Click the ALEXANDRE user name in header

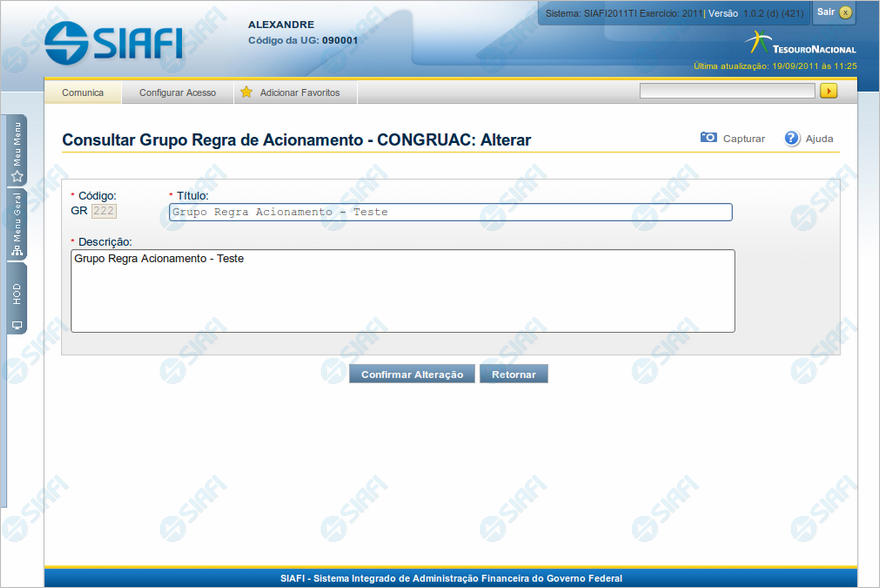click(280, 24)
